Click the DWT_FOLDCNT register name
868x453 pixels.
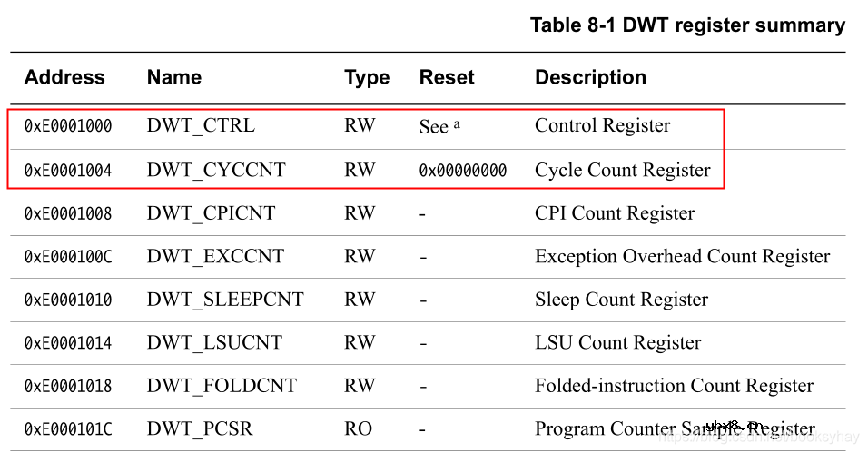click(222, 386)
